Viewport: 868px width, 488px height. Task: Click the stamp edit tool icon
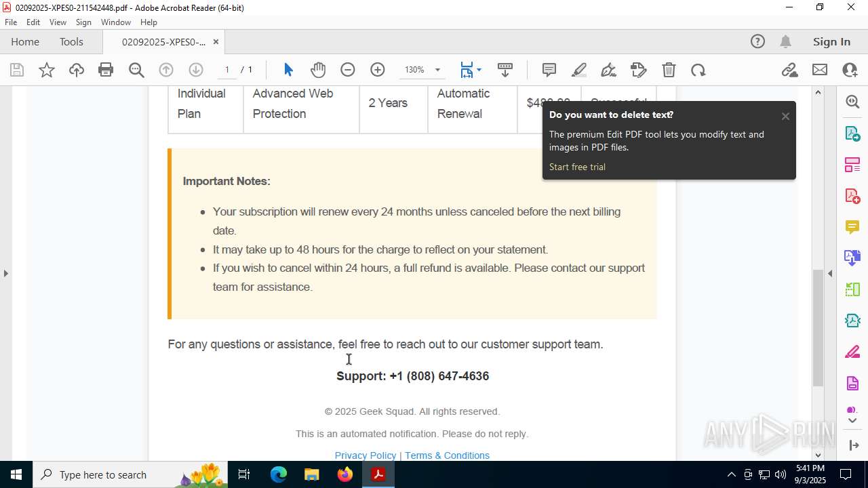639,70
